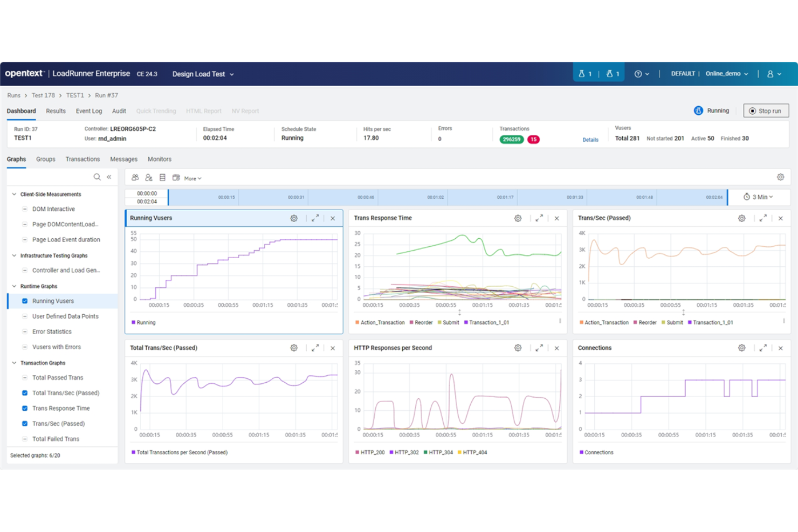Image resolution: width=798 pixels, height=532 pixels.
Task: Collapse the Transaction Graphs section
Action: pyautogui.click(x=13, y=363)
